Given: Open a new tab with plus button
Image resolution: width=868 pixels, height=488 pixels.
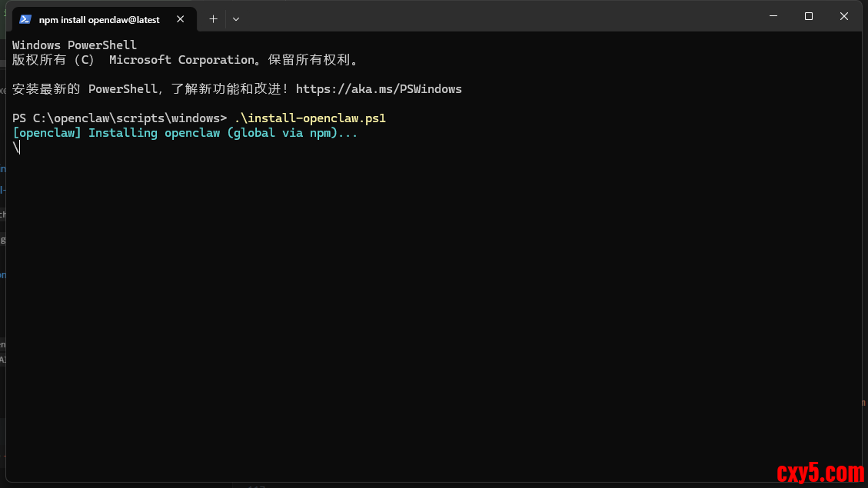Looking at the screenshot, I should (213, 19).
